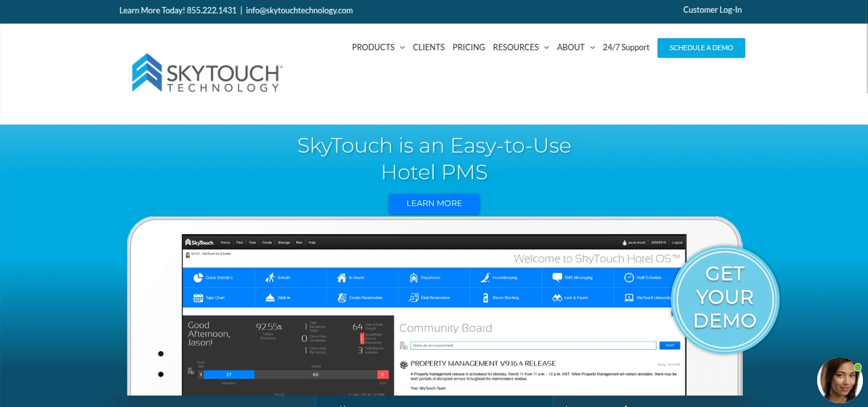
Task: Open the Arrivals walking guest icon
Action: coord(270,277)
